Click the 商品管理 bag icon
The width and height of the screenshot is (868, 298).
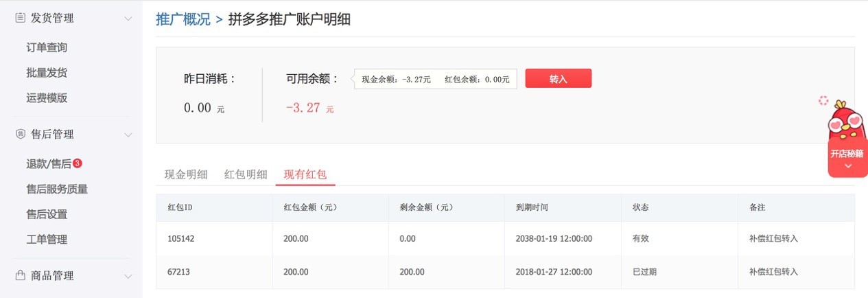pyautogui.click(x=21, y=275)
